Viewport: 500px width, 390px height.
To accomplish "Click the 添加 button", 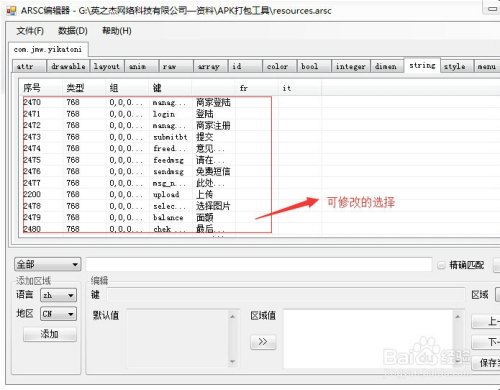I will 50,334.
